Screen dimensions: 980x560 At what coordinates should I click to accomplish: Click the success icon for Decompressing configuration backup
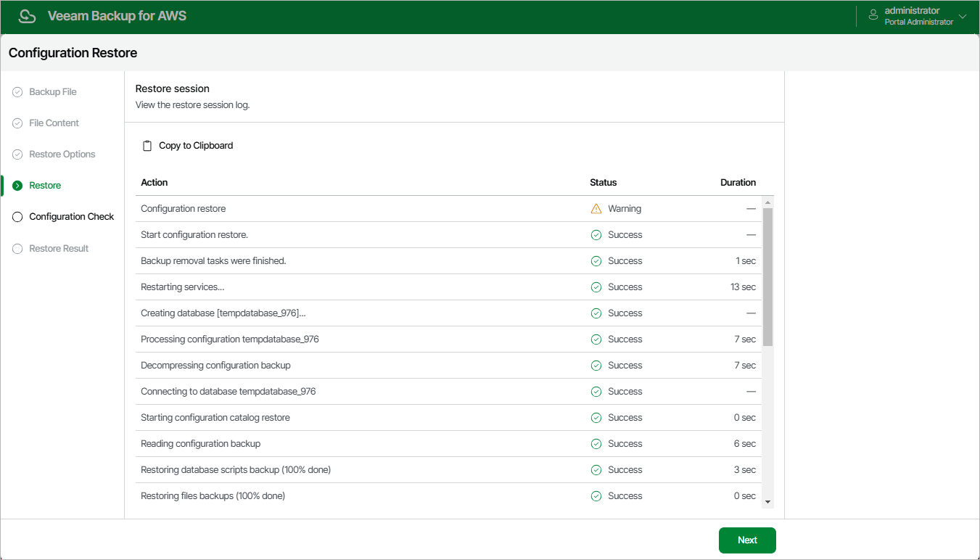tap(596, 366)
